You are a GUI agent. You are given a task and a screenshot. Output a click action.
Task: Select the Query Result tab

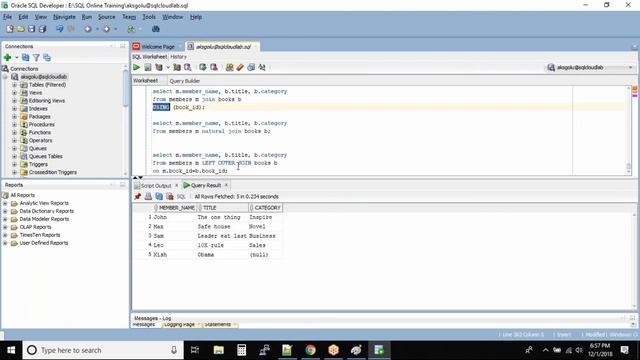pyautogui.click(x=206, y=185)
